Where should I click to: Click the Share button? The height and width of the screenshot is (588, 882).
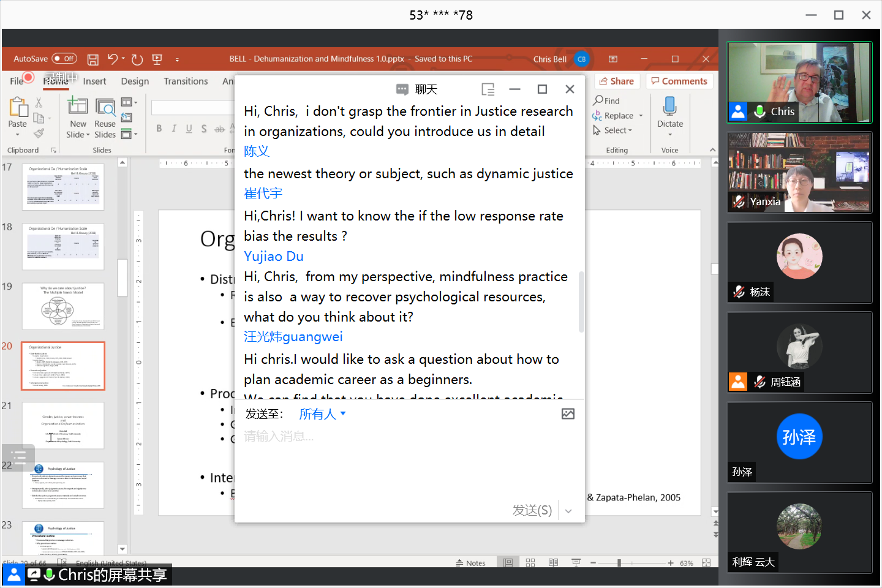tap(617, 81)
